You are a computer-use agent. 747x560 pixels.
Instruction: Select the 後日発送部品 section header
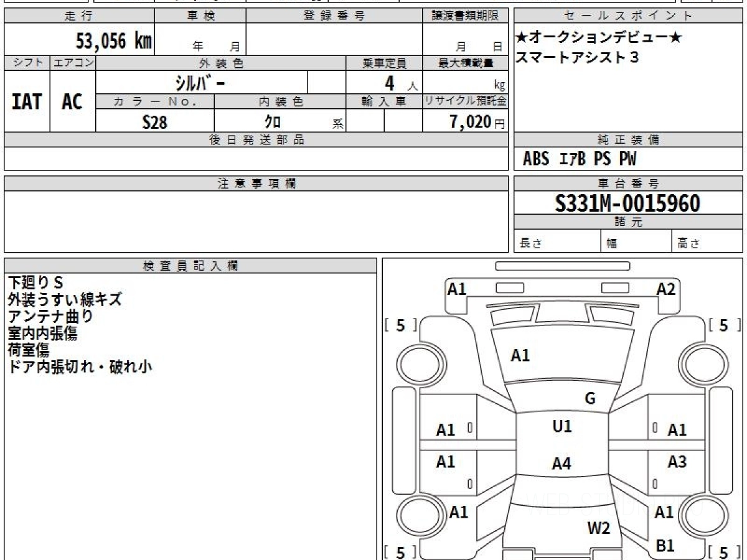click(x=256, y=140)
